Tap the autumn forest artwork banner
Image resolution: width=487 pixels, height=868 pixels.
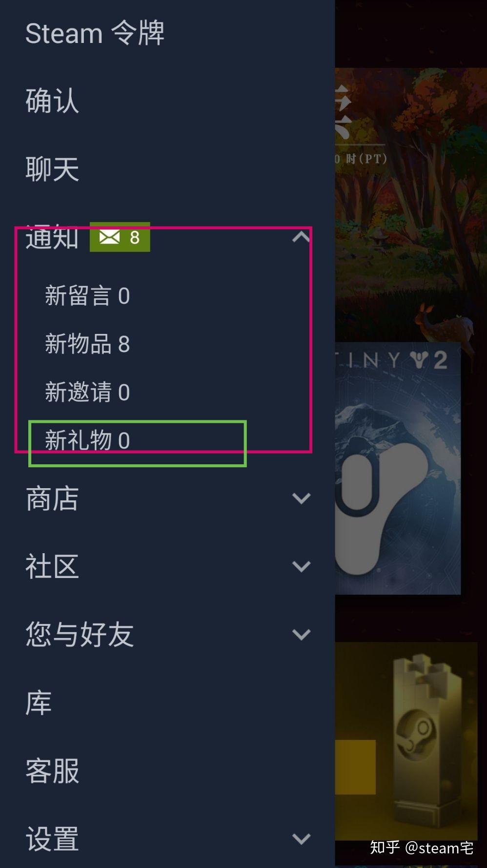411,205
